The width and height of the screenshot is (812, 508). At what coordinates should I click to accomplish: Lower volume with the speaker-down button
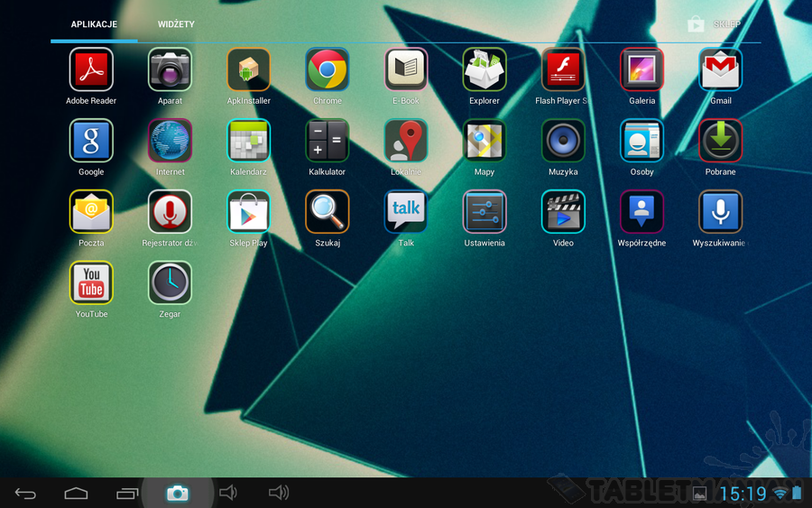tap(228, 493)
